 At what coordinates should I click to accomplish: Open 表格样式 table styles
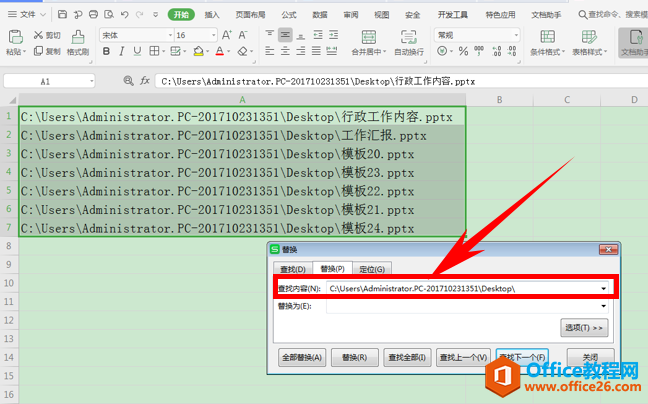[x=589, y=43]
